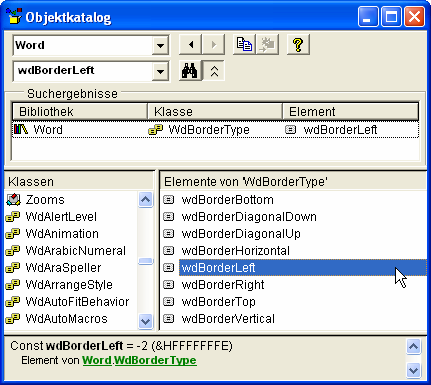Click the classes list scrollbar thumb
The width and height of the screenshot is (431, 385).
point(146,261)
